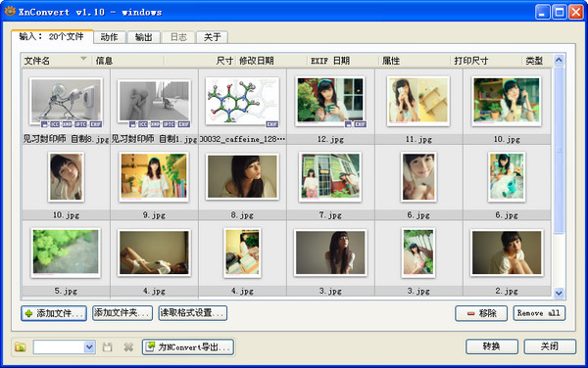Start conversion with the 转换 button
Screen dimensions: 588x368
point(492,346)
